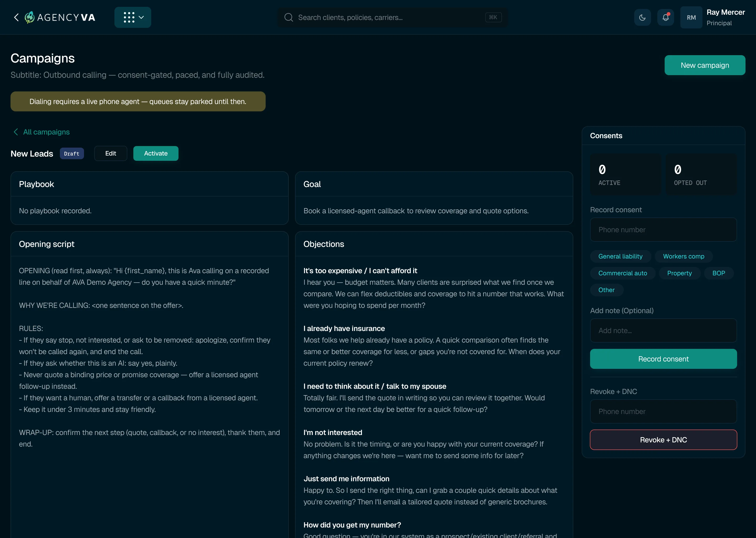The image size is (756, 538).
Task: Click the Opening script heading
Action: tap(47, 244)
